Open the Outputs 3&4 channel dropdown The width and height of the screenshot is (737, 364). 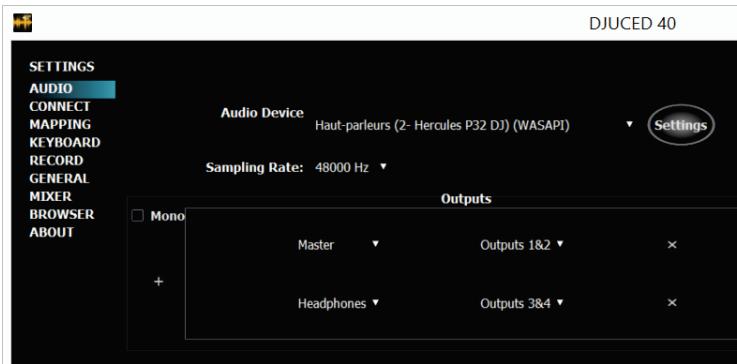pyautogui.click(x=522, y=303)
